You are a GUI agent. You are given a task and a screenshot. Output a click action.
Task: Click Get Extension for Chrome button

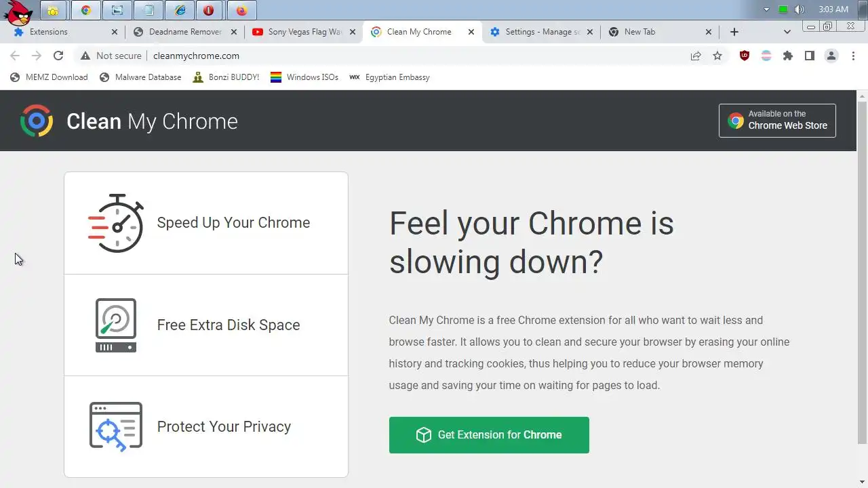pyautogui.click(x=489, y=435)
